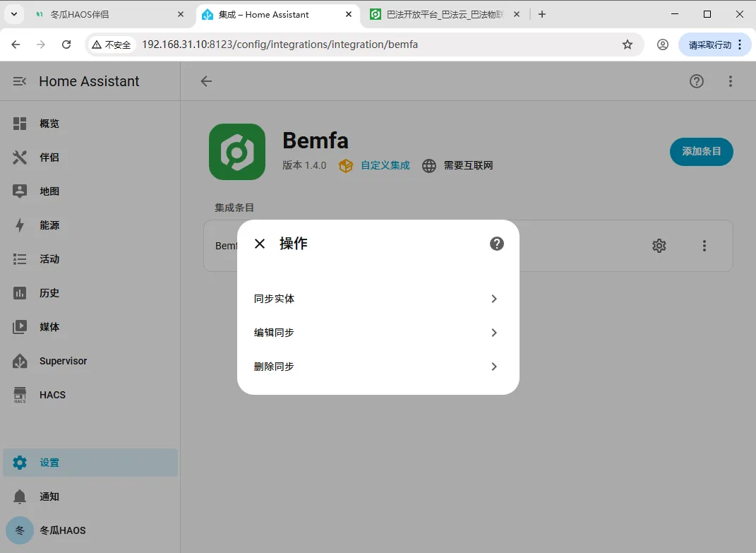The height and width of the screenshot is (553, 756).
Task: Select 同步实体 option
Action: [x=378, y=299]
